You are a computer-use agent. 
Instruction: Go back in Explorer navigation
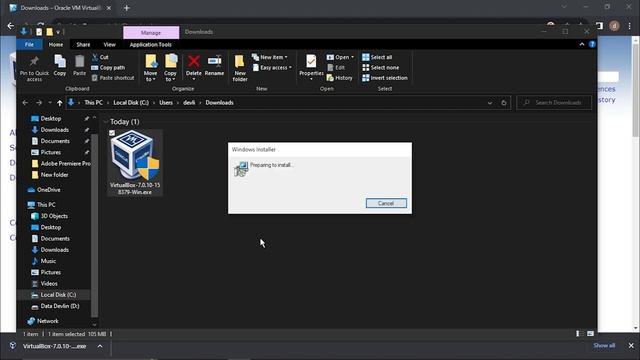(25, 103)
